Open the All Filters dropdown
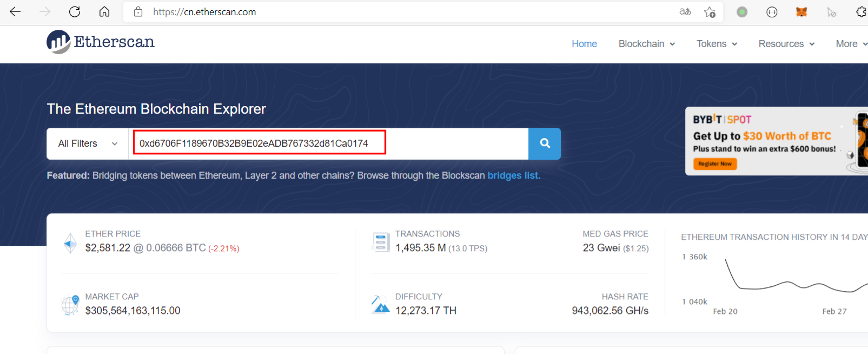Viewport: 868px width, 354px height. click(x=88, y=143)
